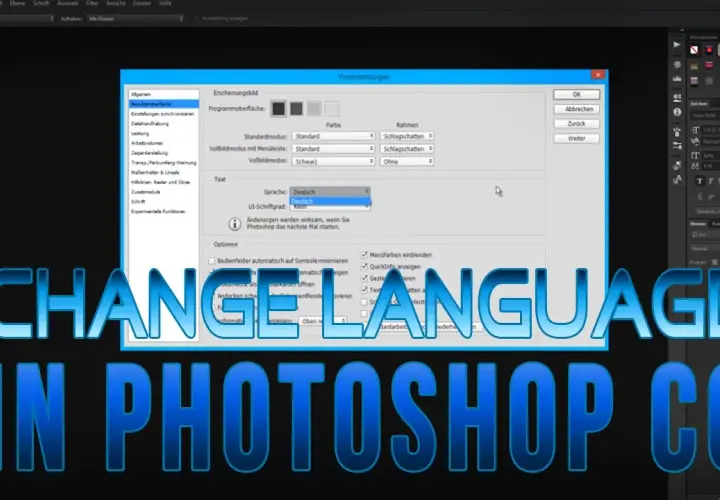Close the Voreinstellungen dialog
The height and width of the screenshot is (500, 720).
point(598,75)
